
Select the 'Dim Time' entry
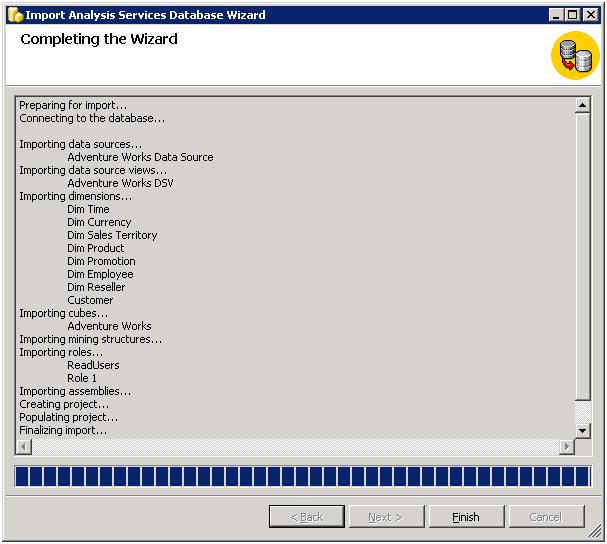pyautogui.click(x=88, y=209)
